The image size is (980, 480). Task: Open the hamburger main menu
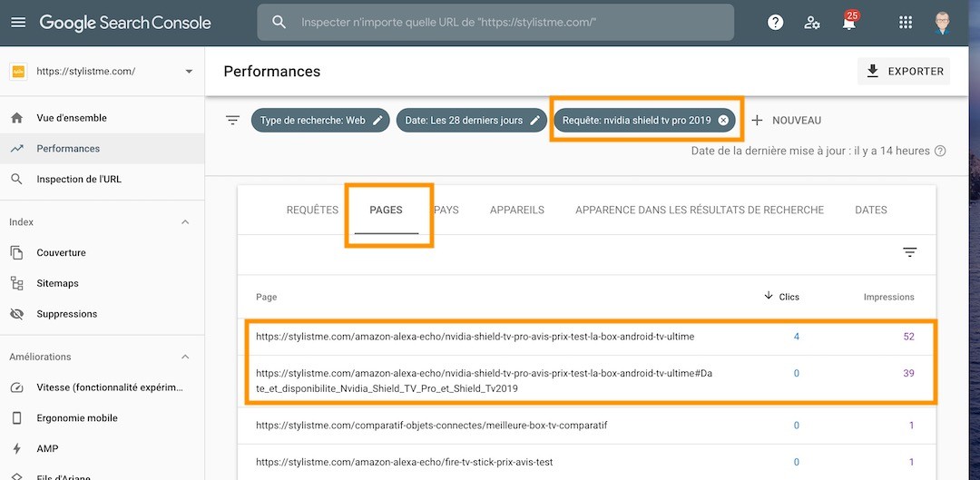[19, 23]
